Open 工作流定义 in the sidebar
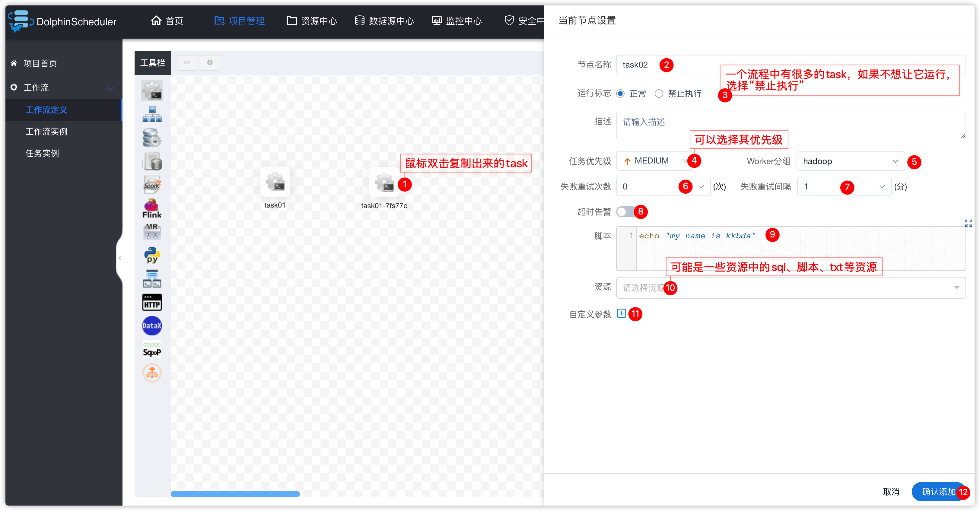The width and height of the screenshot is (980, 511). (x=64, y=110)
